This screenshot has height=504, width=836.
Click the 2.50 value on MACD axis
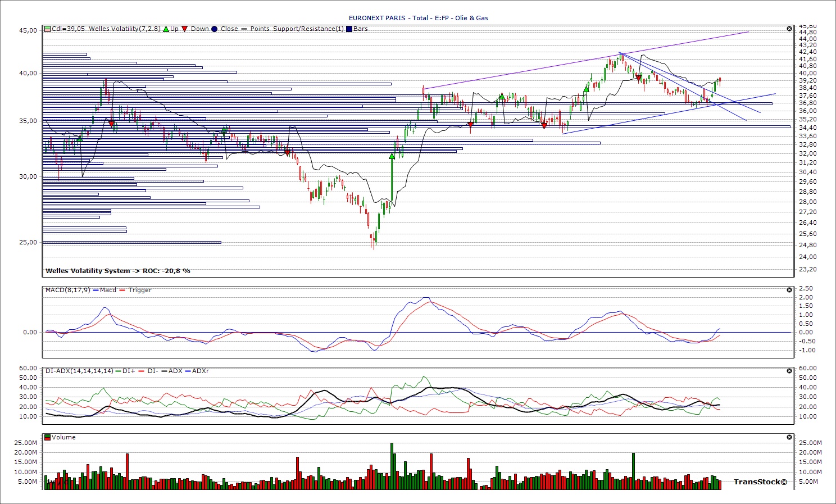pyautogui.click(x=806, y=289)
